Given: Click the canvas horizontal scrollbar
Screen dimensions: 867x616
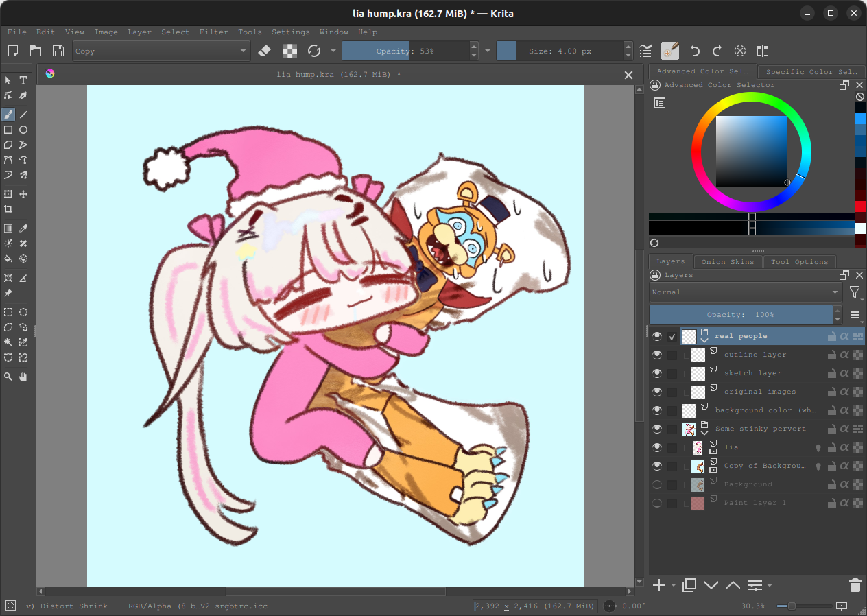Looking at the screenshot, I should point(335,591).
